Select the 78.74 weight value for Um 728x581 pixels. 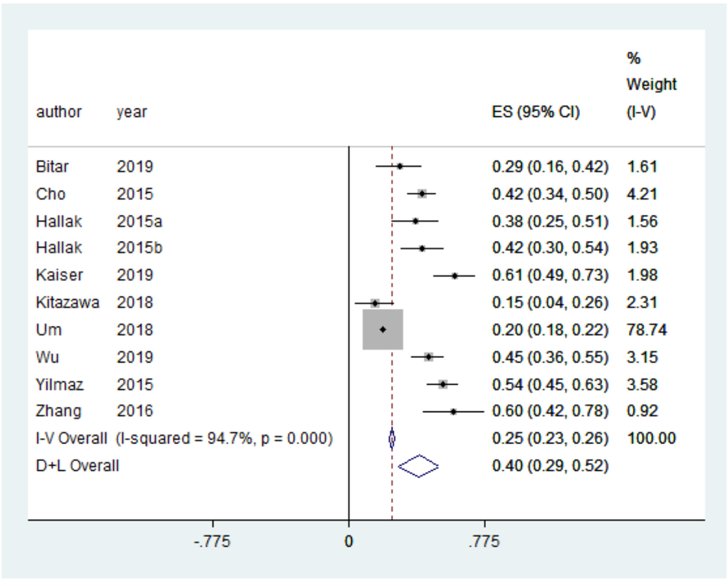[x=647, y=330]
